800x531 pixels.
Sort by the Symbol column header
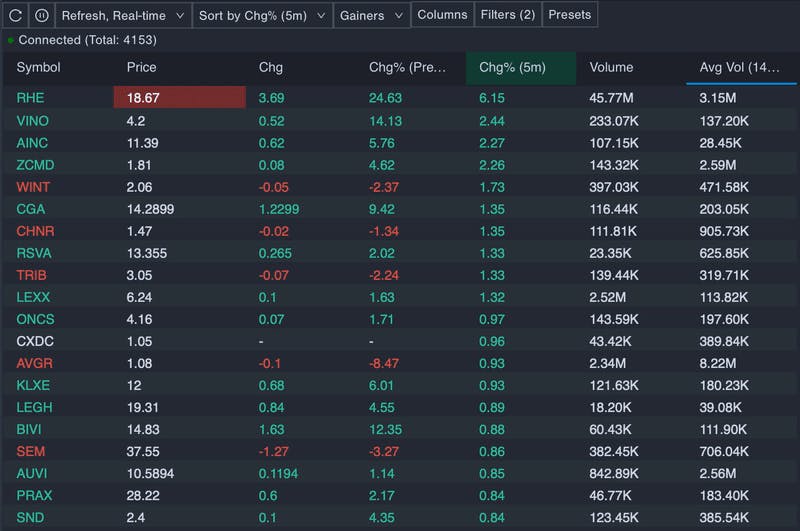[x=39, y=68]
